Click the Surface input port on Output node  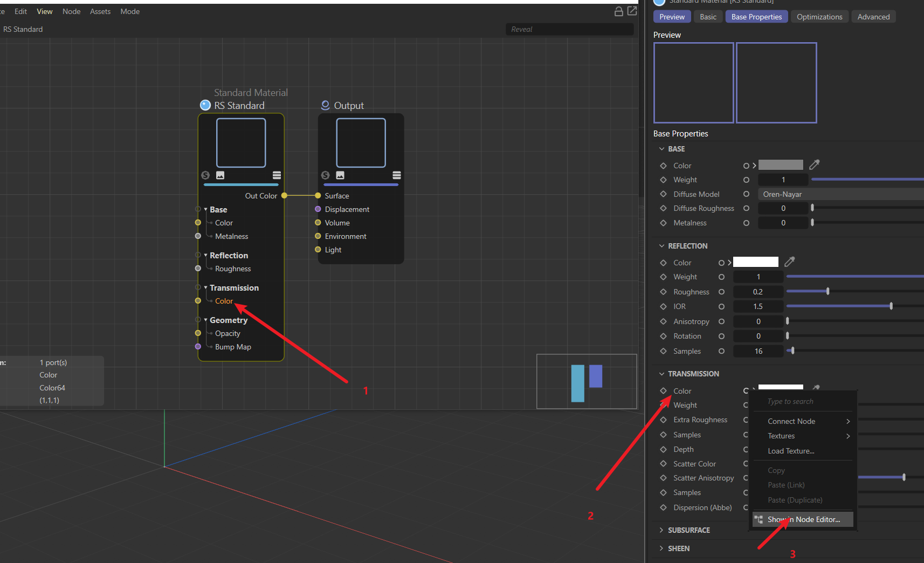(x=318, y=196)
